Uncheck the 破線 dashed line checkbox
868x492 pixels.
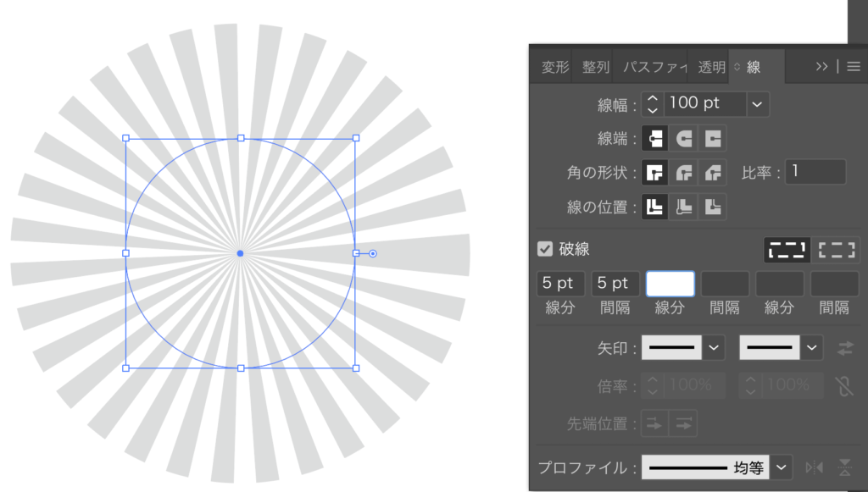[x=546, y=249]
